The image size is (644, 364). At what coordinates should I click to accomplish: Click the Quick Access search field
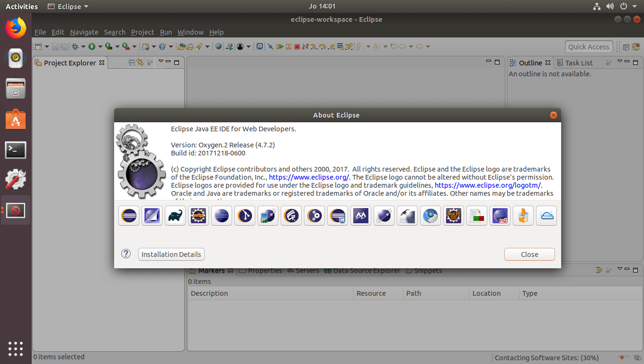pos(589,47)
